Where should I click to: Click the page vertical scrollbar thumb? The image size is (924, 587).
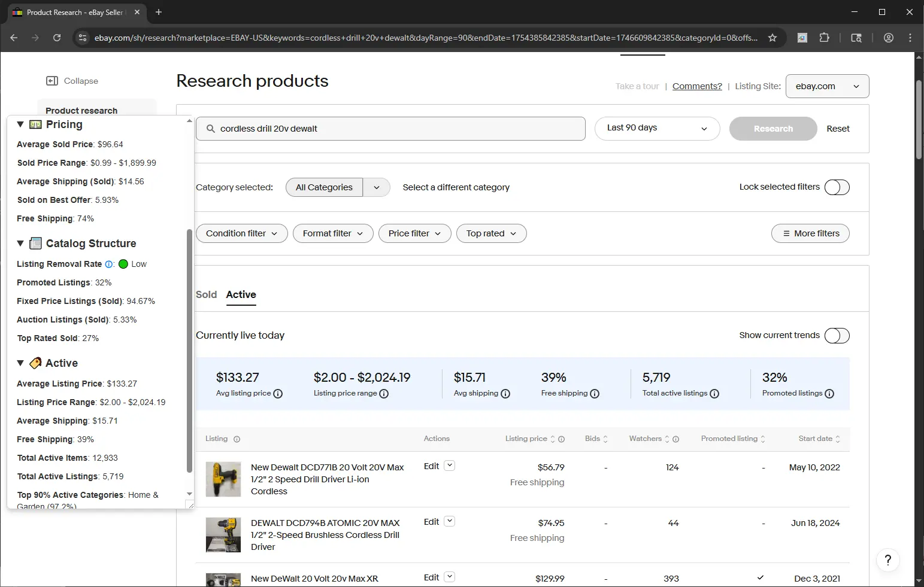click(x=919, y=120)
